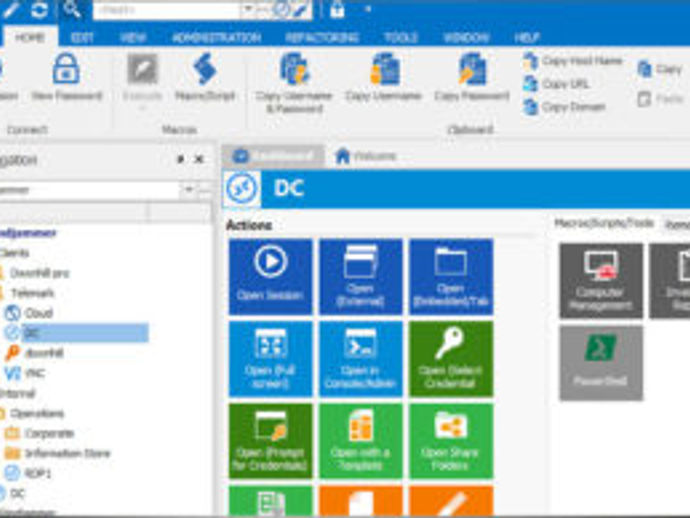Click the refresh arrows icon in title bar

(39, 9)
